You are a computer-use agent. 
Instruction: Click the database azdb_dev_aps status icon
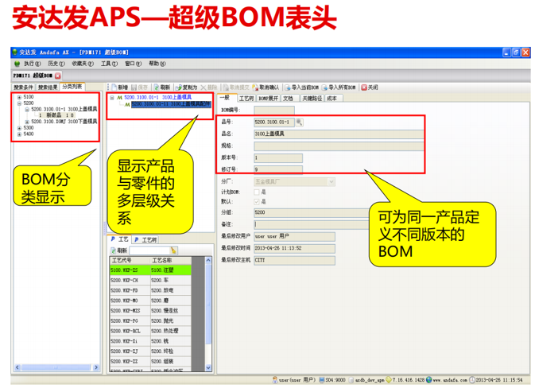pos(351,380)
